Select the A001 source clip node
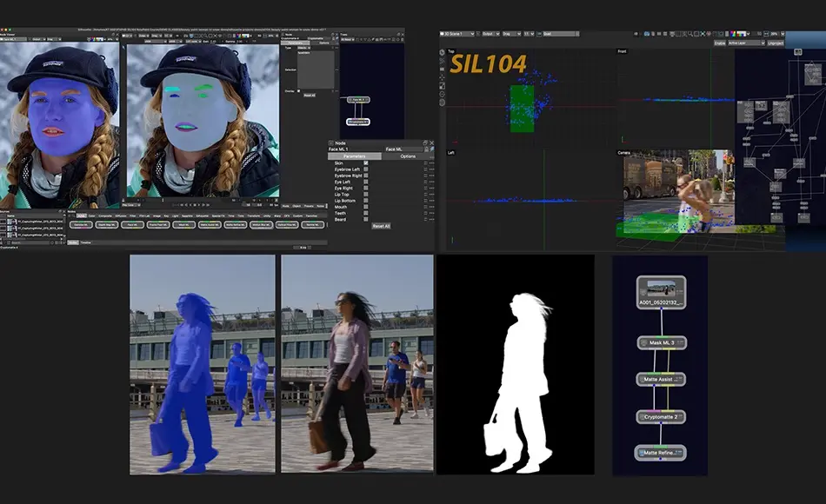The width and height of the screenshot is (826, 504). coord(661,292)
